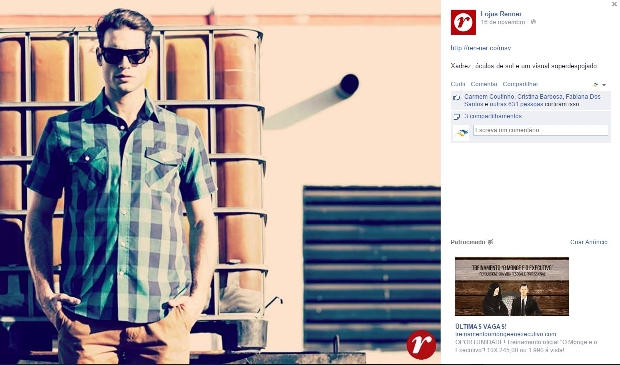Focus the write a comment field

pyautogui.click(x=541, y=130)
